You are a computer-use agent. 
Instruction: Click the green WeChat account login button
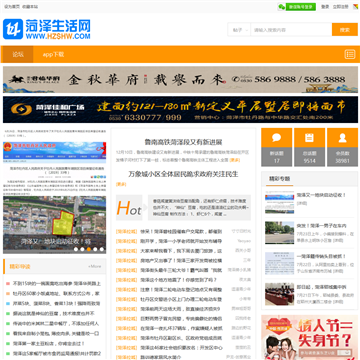pos(301,7)
